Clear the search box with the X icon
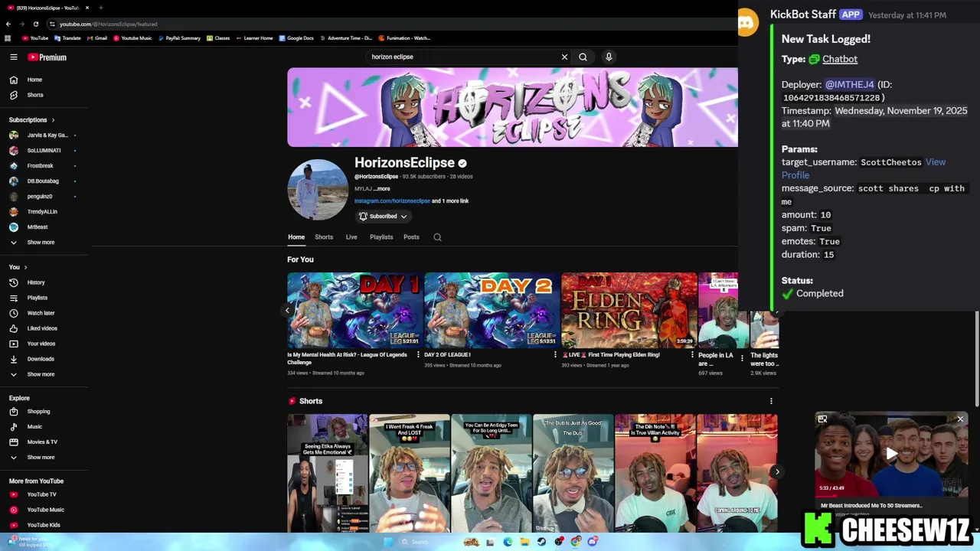980x551 pixels. pyautogui.click(x=564, y=57)
